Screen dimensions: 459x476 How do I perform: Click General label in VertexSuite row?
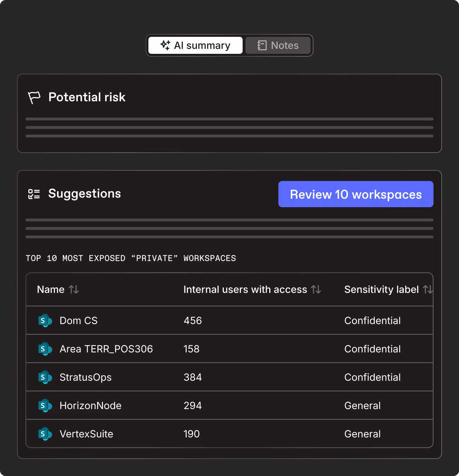[363, 434]
